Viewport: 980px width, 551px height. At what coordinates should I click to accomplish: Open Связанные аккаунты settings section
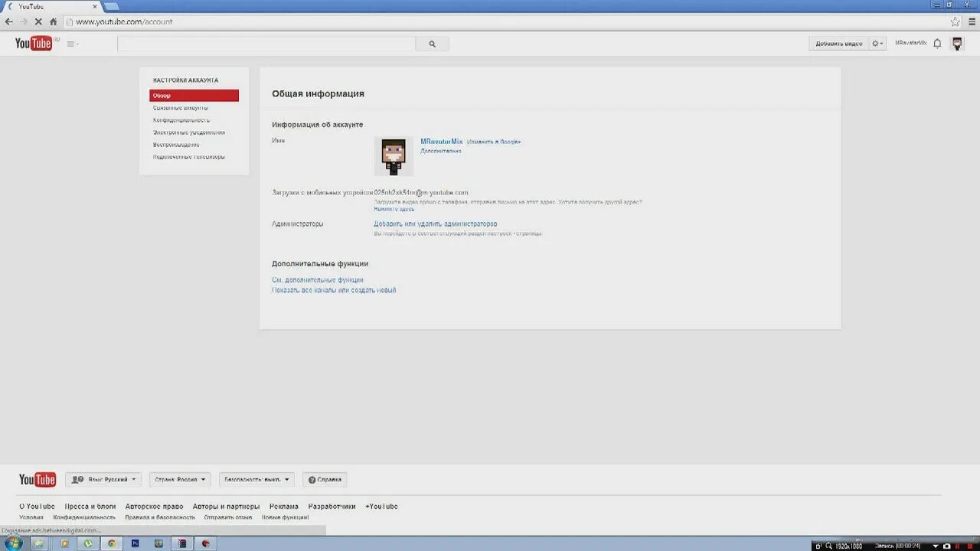pos(180,108)
